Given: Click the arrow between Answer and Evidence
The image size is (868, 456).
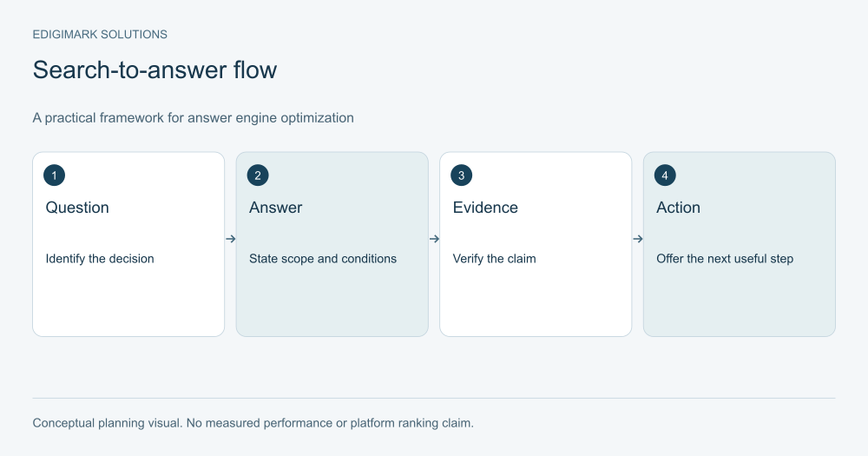Looking at the screenshot, I should (435, 239).
